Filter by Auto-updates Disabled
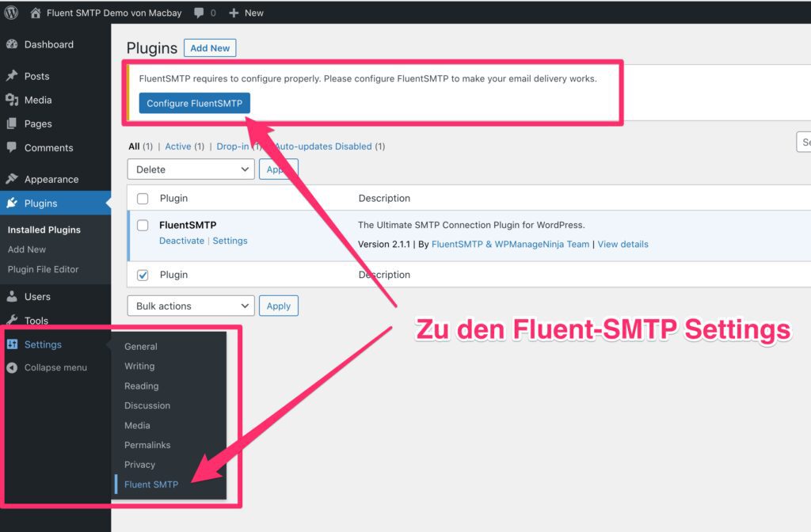Image resolution: width=811 pixels, height=532 pixels. coord(323,146)
